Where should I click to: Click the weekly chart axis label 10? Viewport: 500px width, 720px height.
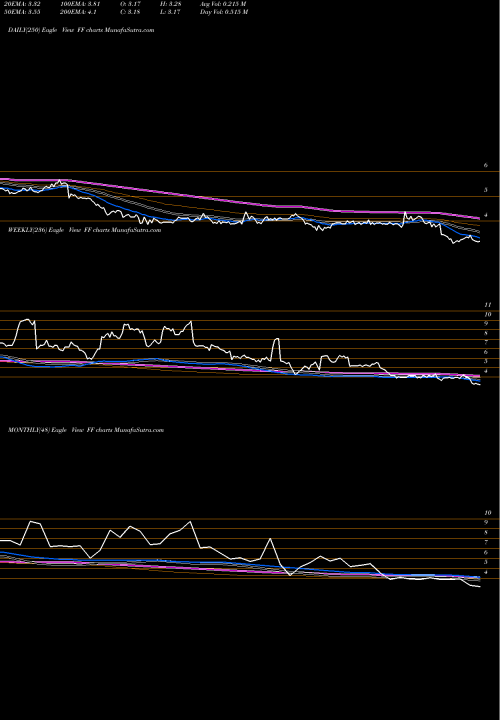pos(488,315)
